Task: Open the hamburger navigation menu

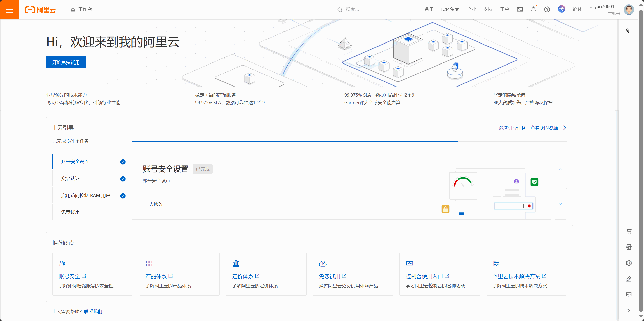Action: coord(9,9)
